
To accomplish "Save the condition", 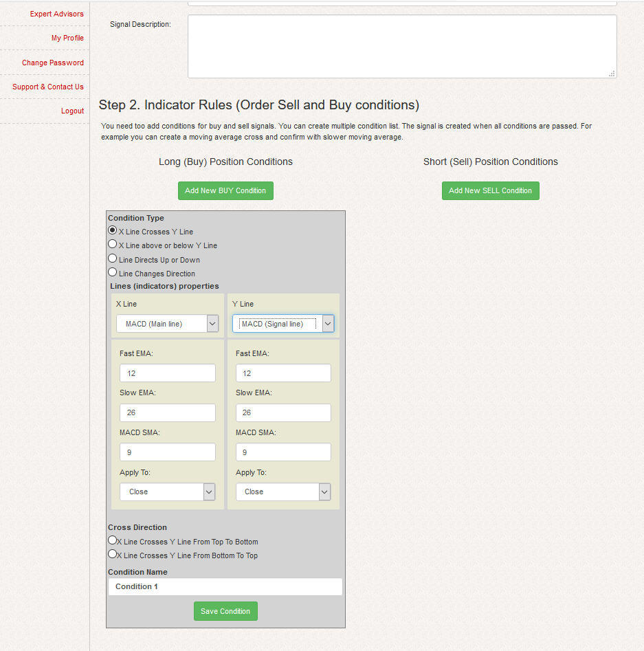I will tap(225, 611).
